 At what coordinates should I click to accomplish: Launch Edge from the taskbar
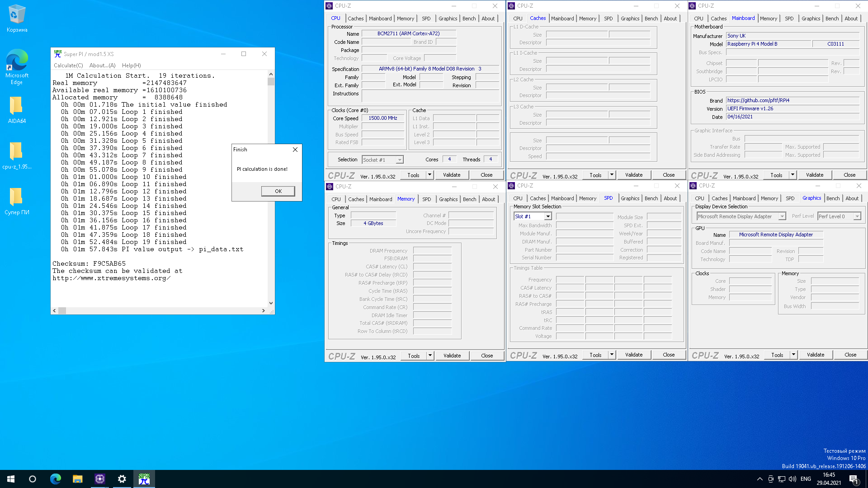click(x=55, y=479)
